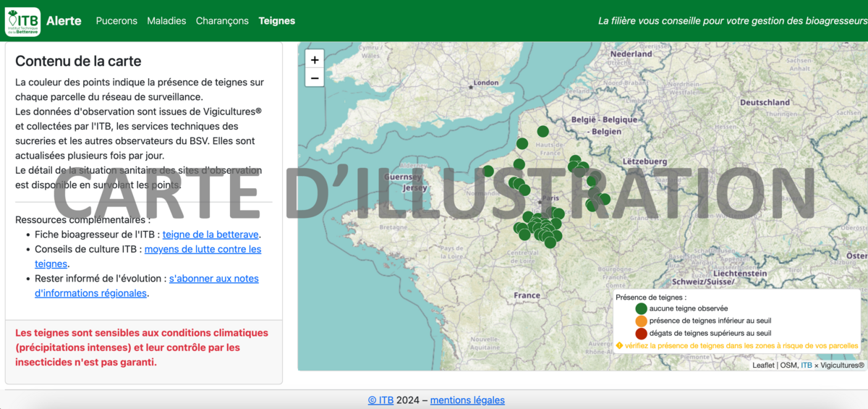Open the Pucerons menu item

click(116, 21)
